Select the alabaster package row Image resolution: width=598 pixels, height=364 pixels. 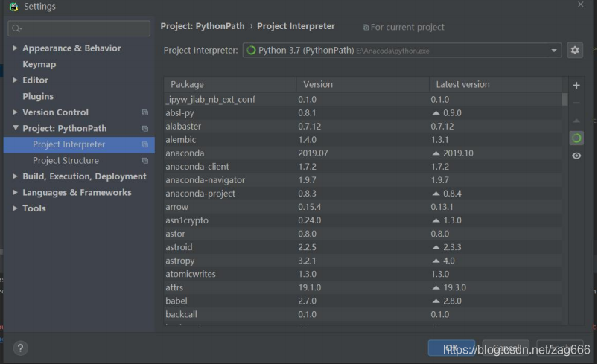click(363, 126)
